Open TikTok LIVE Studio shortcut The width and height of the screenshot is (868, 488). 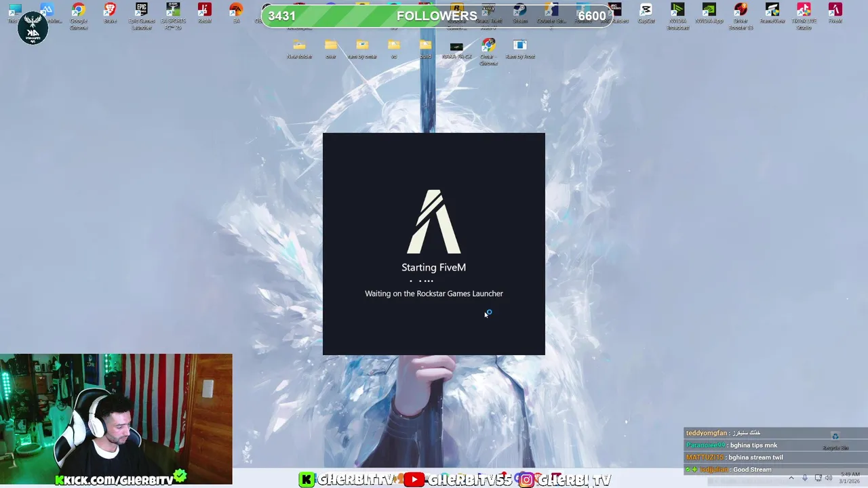(x=804, y=16)
